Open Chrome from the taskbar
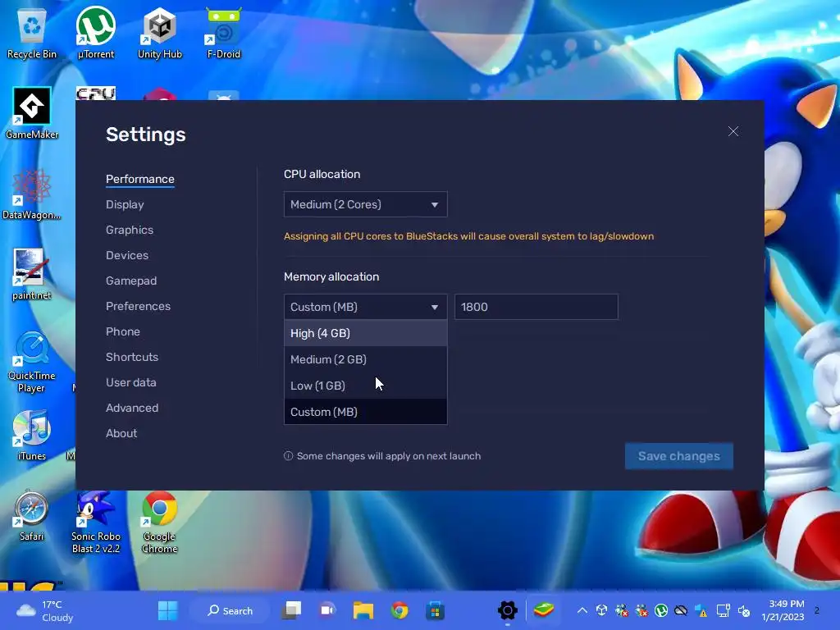The image size is (840, 630). pos(399,610)
